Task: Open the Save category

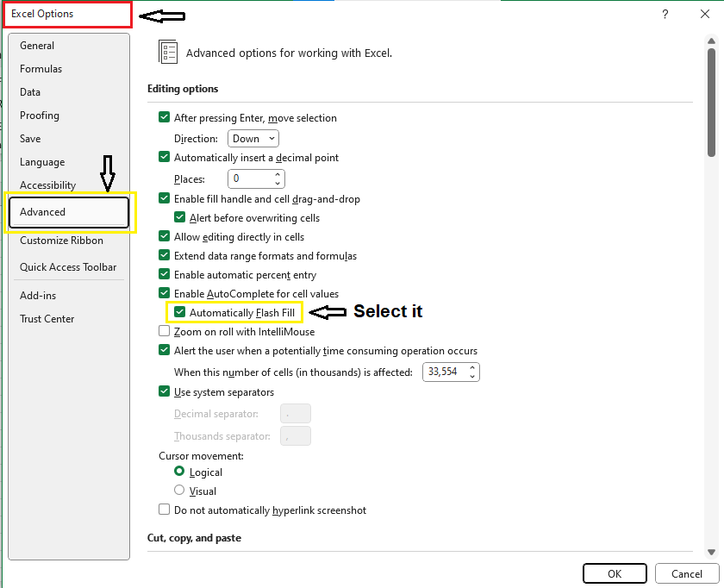Action: (30, 139)
